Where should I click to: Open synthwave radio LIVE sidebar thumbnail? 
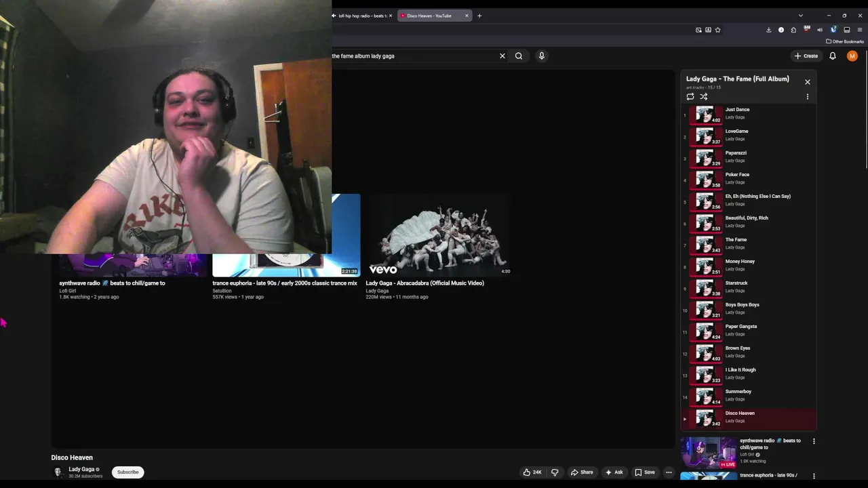[x=709, y=453]
